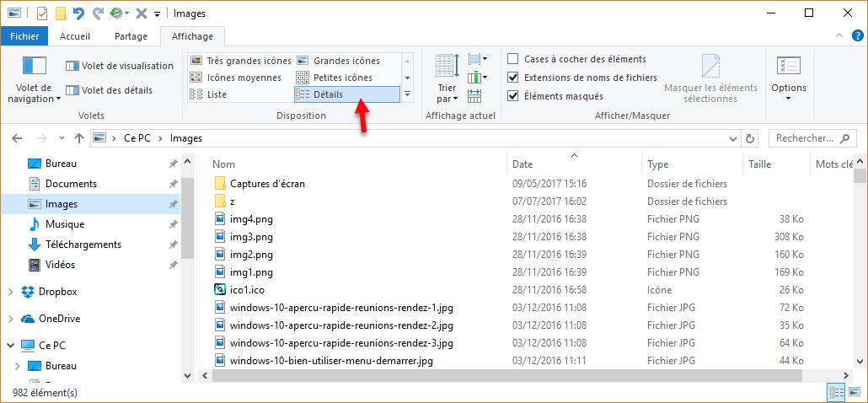Toggle Cases à cocher des éléments checkbox

pyautogui.click(x=513, y=59)
